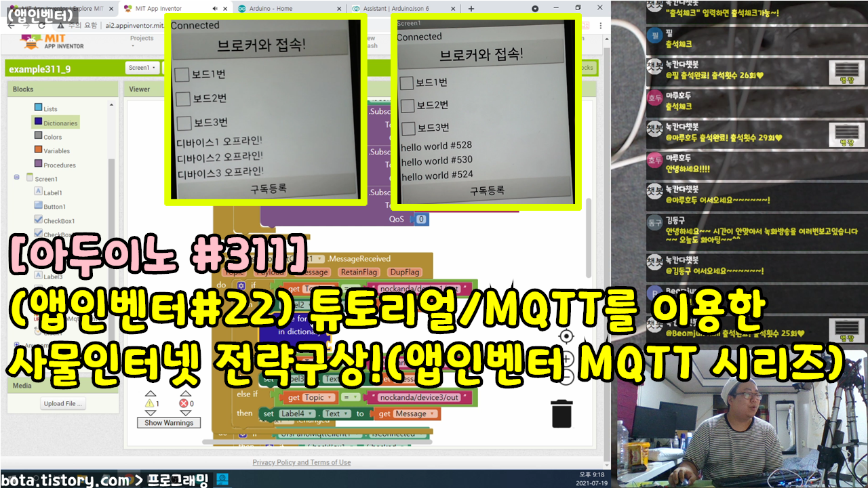Select the Dictionaries block category
The height and width of the screenshot is (488, 868).
[56, 123]
